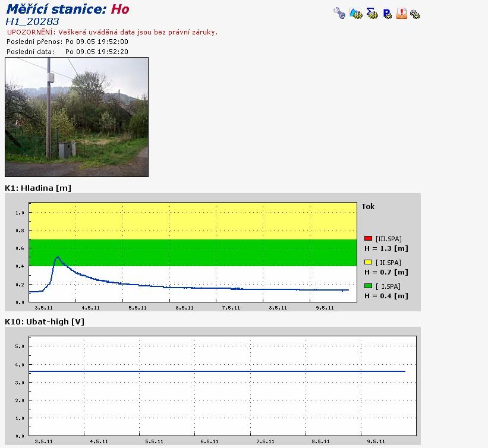The width and height of the screenshot is (488, 448).
Task: Click the 'H = 0.4 [m]' threshold value
Action: point(386,295)
